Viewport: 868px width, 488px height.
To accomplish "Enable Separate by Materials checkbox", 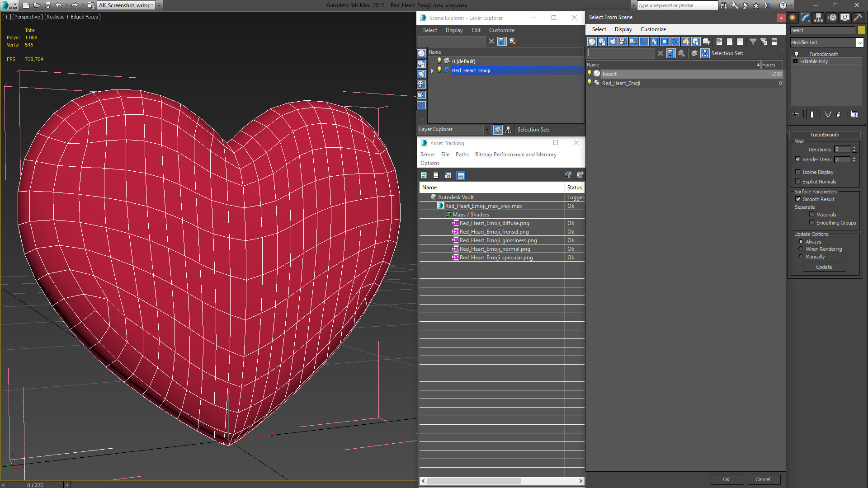I will click(811, 215).
